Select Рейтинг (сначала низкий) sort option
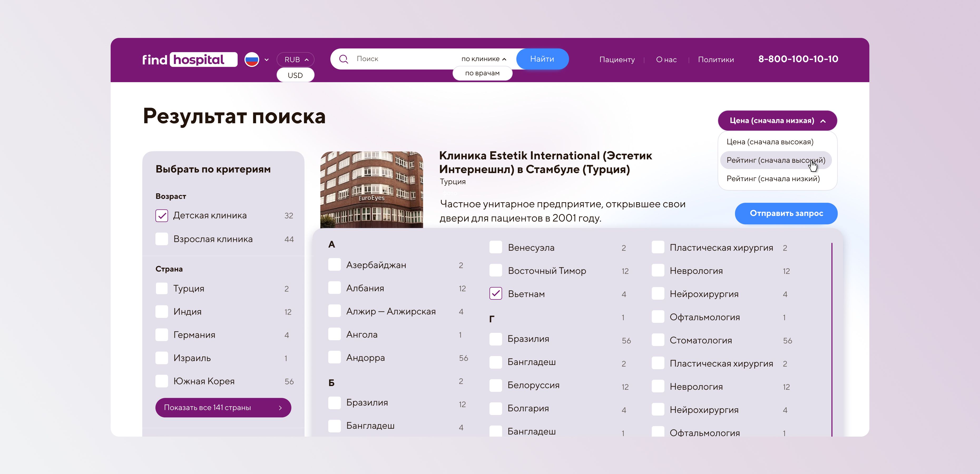Image resolution: width=980 pixels, height=474 pixels. [x=773, y=179]
